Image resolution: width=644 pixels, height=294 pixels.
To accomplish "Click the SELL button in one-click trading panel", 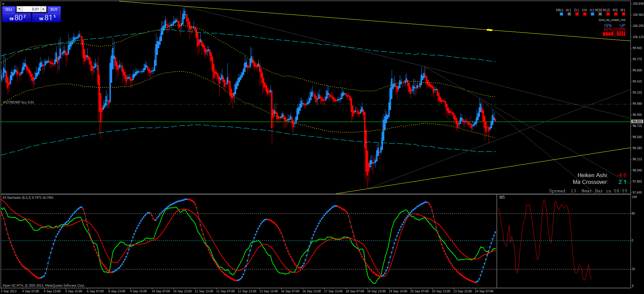I will pos(9,9).
